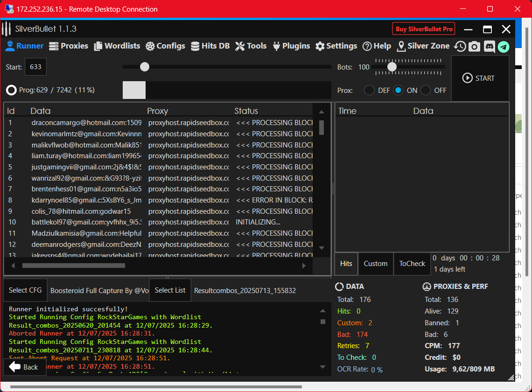Click the Start value input field

[35, 67]
